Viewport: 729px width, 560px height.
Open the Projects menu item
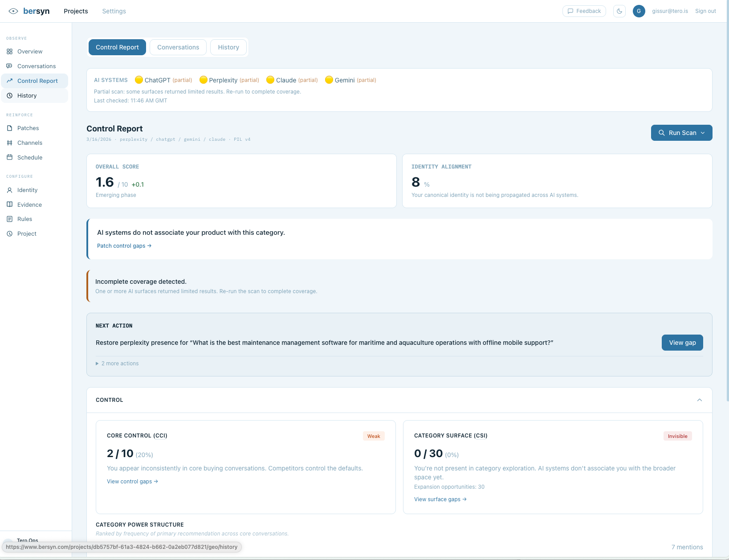coord(76,11)
